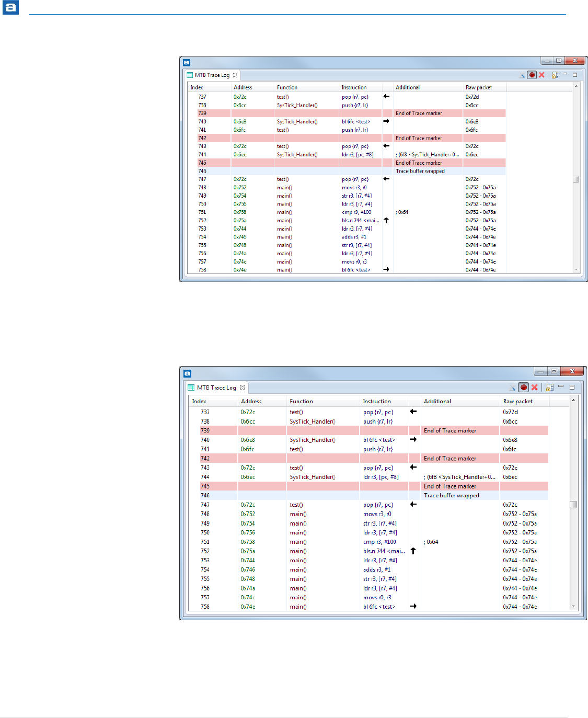This screenshot has height=718, width=588.
Task: Select 'Trace buffer wrapped' row 746 in upper window
Action: (x=351, y=171)
